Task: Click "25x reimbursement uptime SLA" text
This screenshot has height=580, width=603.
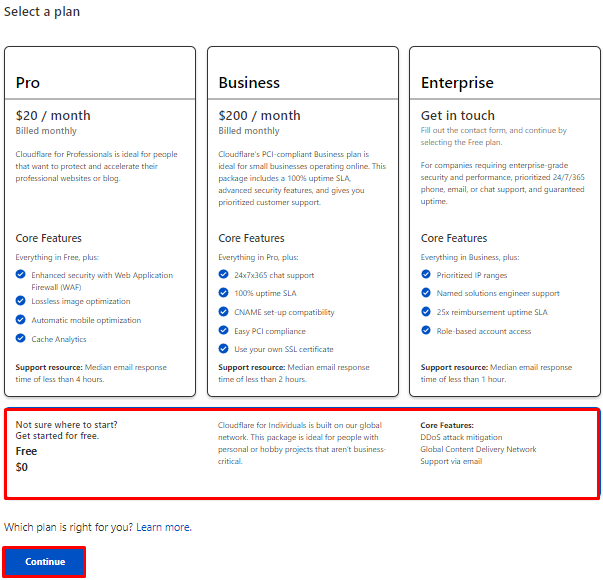Action: click(492, 312)
